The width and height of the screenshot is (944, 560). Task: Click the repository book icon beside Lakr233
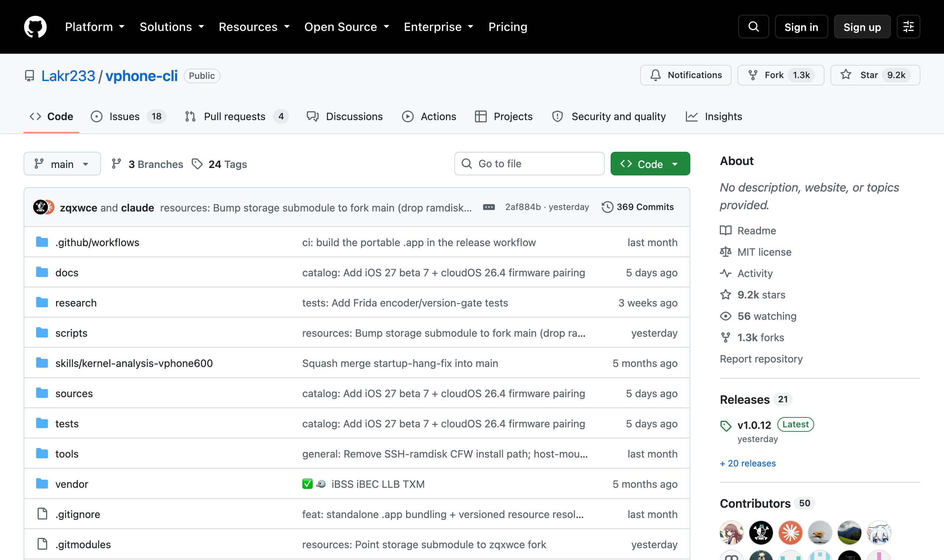29,76
